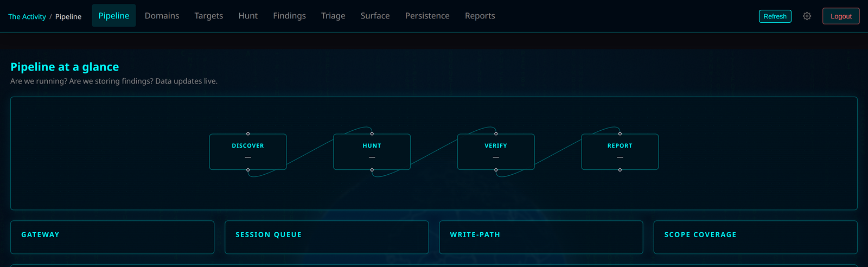Follow The Activity breadcrumb link
Screen dimensions: 868x267
coord(27,17)
